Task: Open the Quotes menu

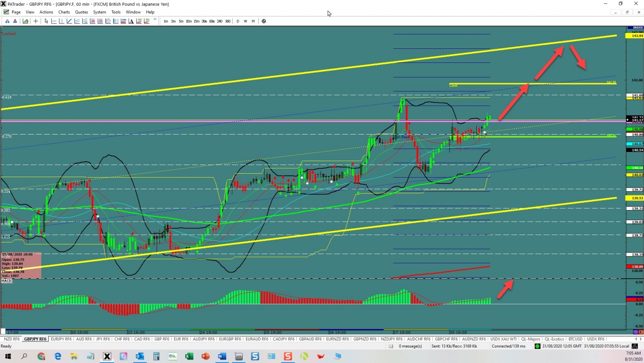Action: pos(82,12)
